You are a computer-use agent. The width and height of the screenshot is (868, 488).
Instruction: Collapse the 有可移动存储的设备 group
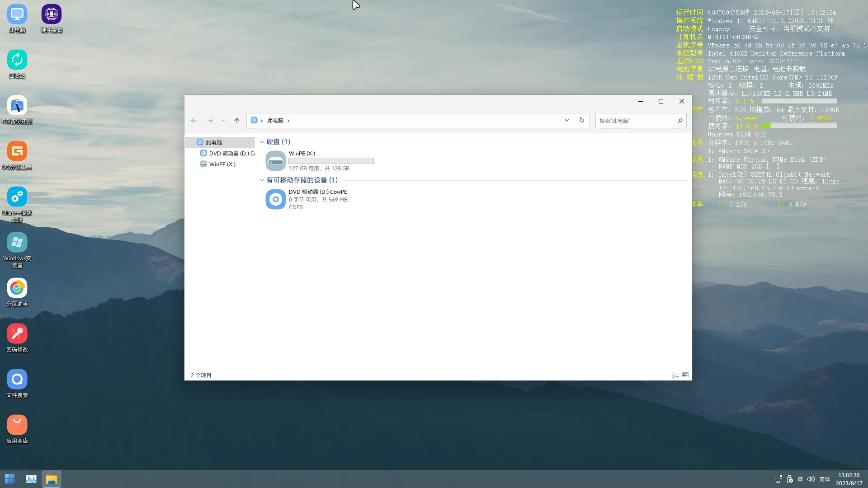262,180
